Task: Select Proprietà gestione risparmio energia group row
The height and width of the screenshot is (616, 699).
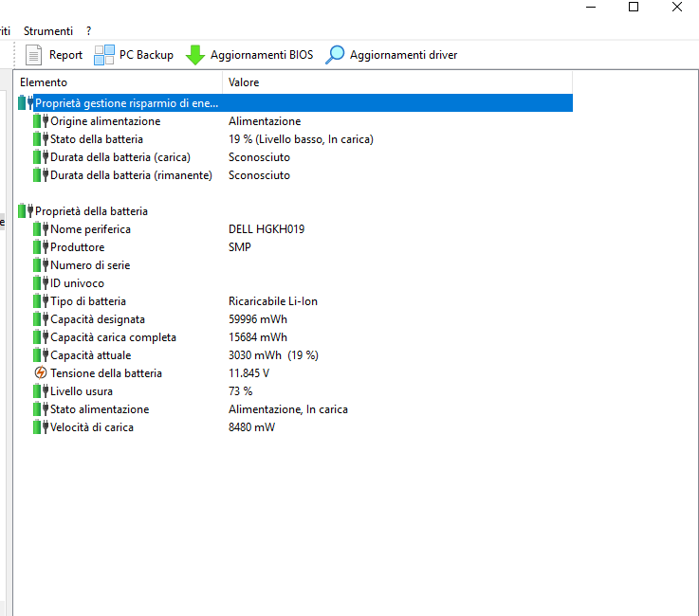Action: tap(126, 103)
